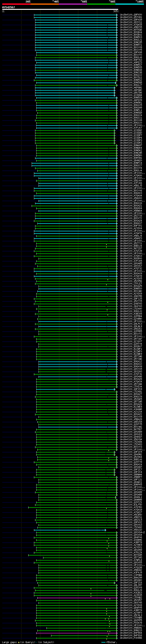Viewport: 146px width, 644px height.
Task: Select the UniRef100_Q9FKU8 entry
Action: (131, 53)
